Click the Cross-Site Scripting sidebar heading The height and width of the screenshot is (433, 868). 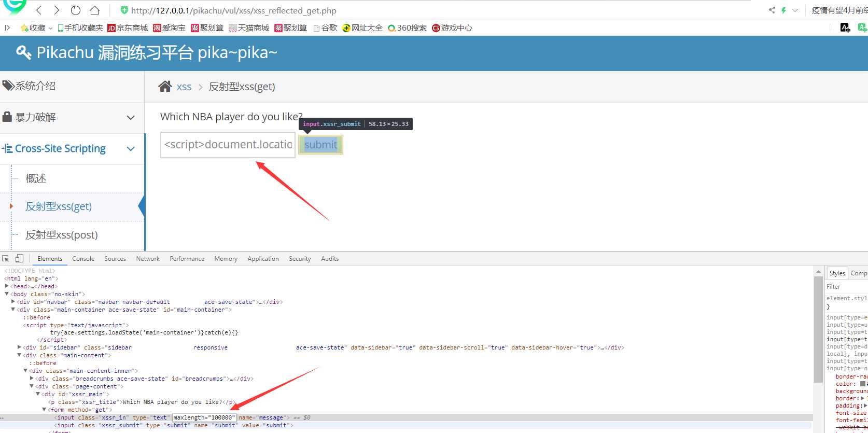pos(60,148)
